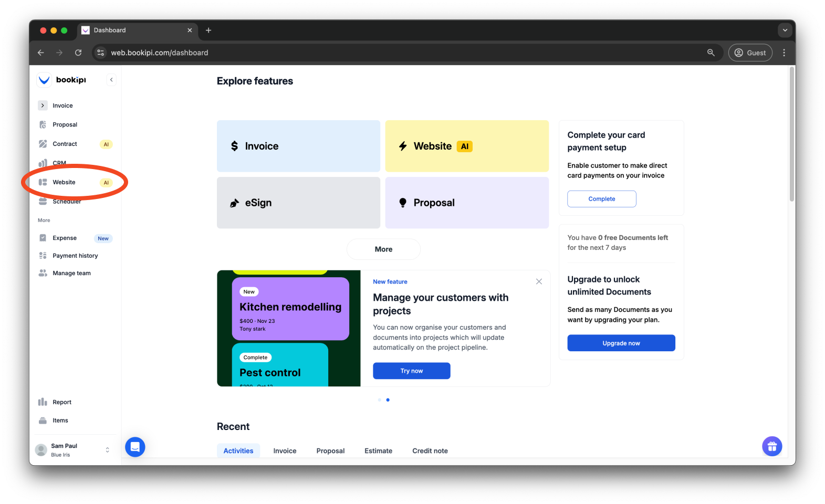Collapse the sidebar with chevron button

coord(111,80)
